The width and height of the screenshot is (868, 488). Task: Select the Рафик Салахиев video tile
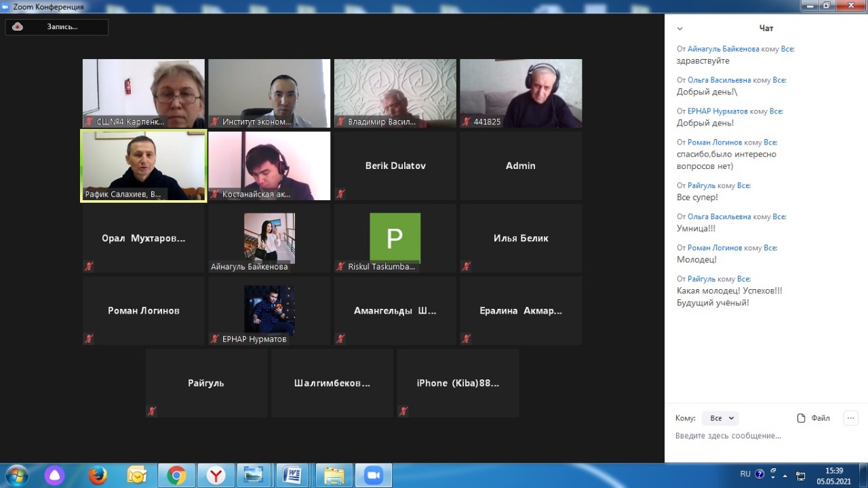pyautogui.click(x=143, y=166)
